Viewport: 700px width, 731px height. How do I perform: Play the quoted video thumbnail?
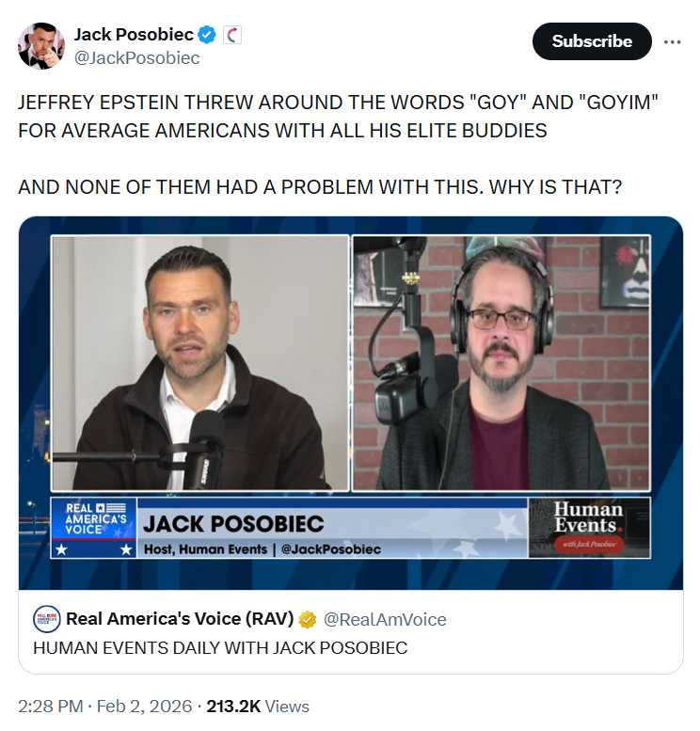pos(351,403)
